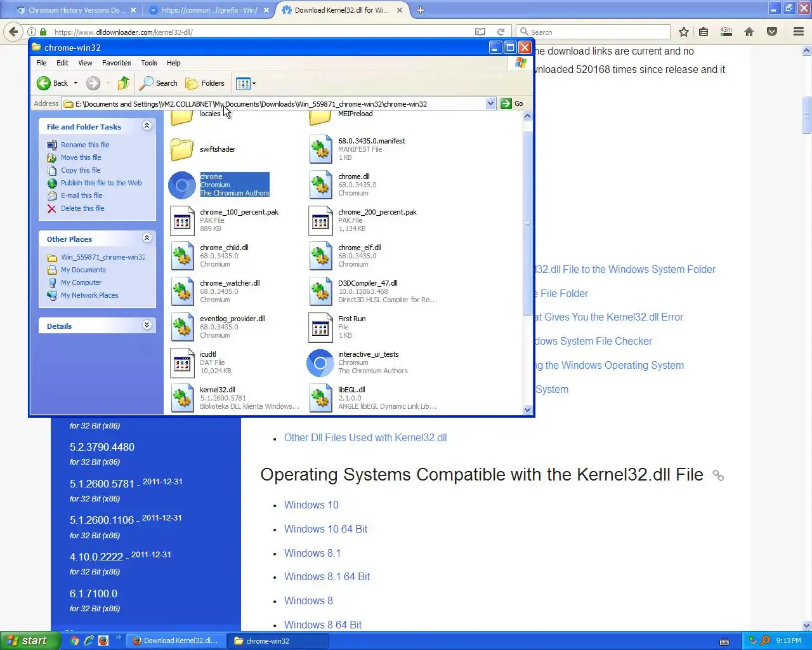Viewport: 812px width, 650px height.
Task: Open the View menu
Action: coord(85,63)
